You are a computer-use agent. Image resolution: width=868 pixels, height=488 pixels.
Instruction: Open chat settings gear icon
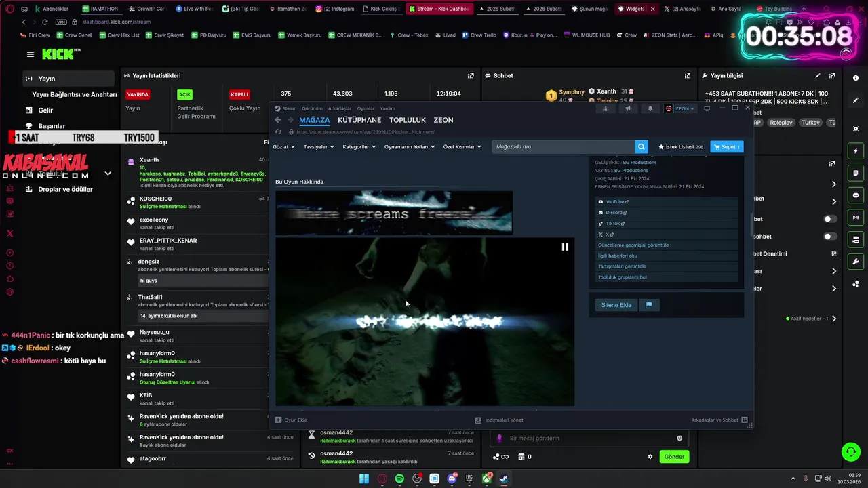point(650,457)
